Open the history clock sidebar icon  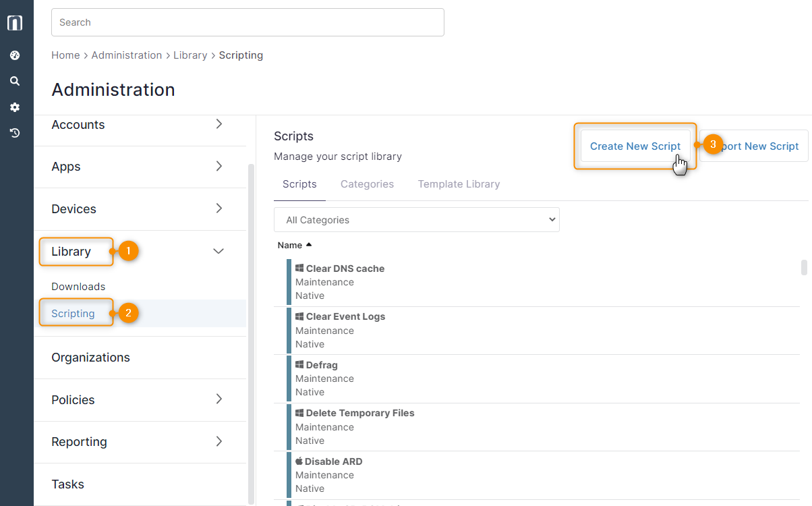pyautogui.click(x=15, y=133)
